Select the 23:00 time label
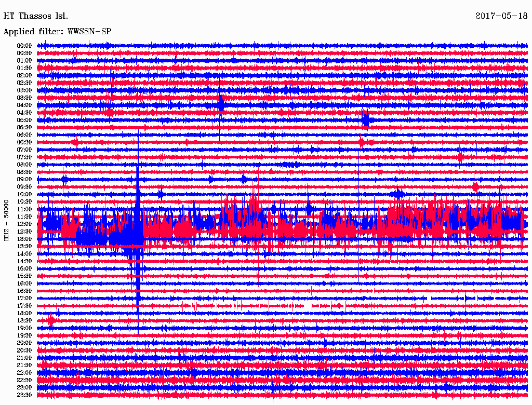The width and height of the screenshot is (532, 405). click(24, 387)
